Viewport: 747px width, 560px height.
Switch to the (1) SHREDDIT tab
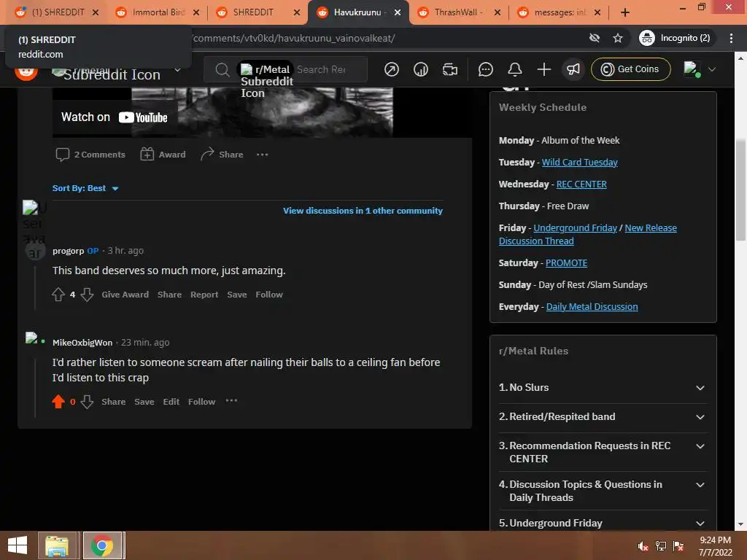point(56,12)
